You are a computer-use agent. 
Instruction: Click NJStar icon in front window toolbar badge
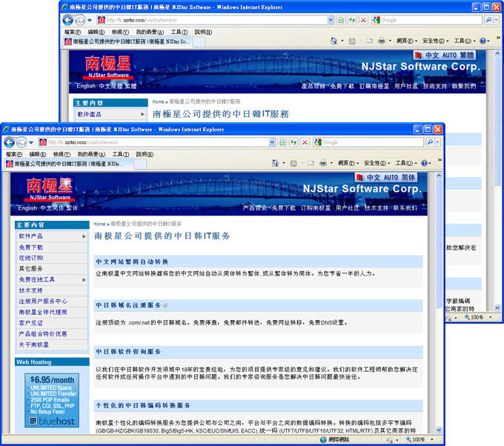(359, 177)
